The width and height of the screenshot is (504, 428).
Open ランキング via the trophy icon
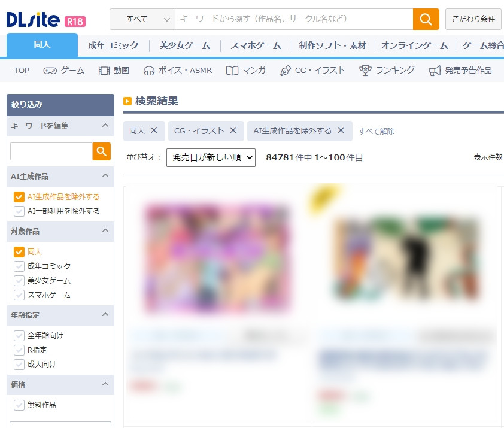[x=365, y=70]
